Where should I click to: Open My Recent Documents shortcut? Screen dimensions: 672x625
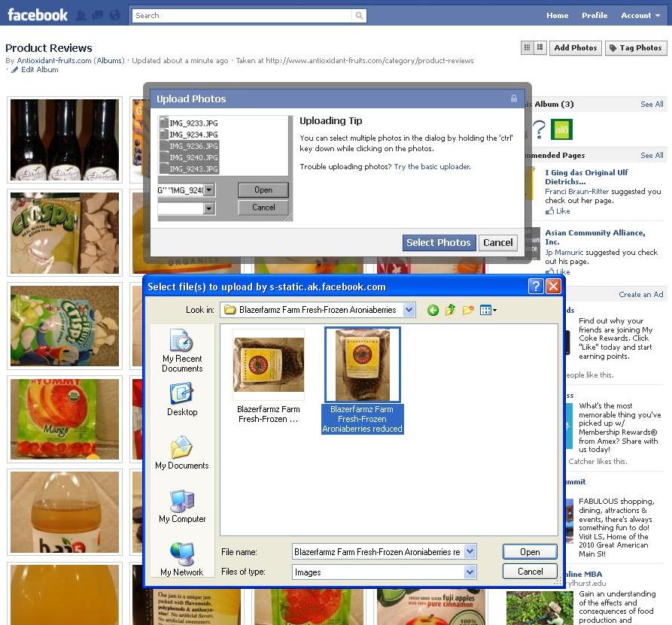[182, 351]
